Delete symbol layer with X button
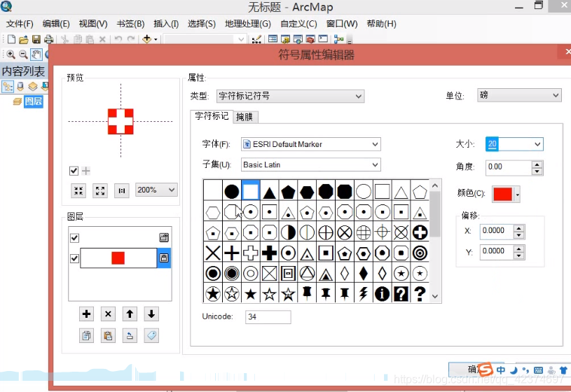Viewport: 571px width, 392px height. pyautogui.click(x=108, y=314)
